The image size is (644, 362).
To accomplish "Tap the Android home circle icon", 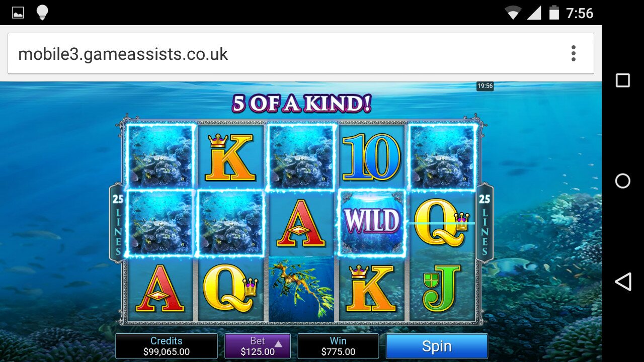I will pos(623,181).
